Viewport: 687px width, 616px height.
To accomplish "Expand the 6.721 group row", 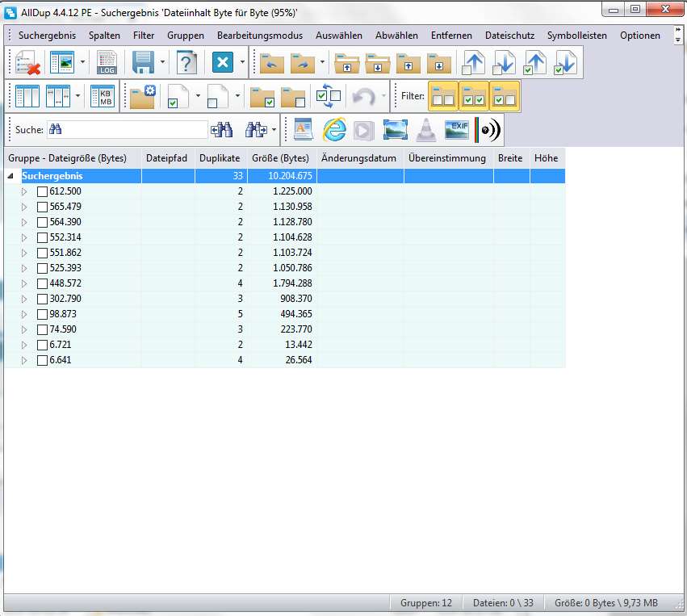I will tap(24, 345).
